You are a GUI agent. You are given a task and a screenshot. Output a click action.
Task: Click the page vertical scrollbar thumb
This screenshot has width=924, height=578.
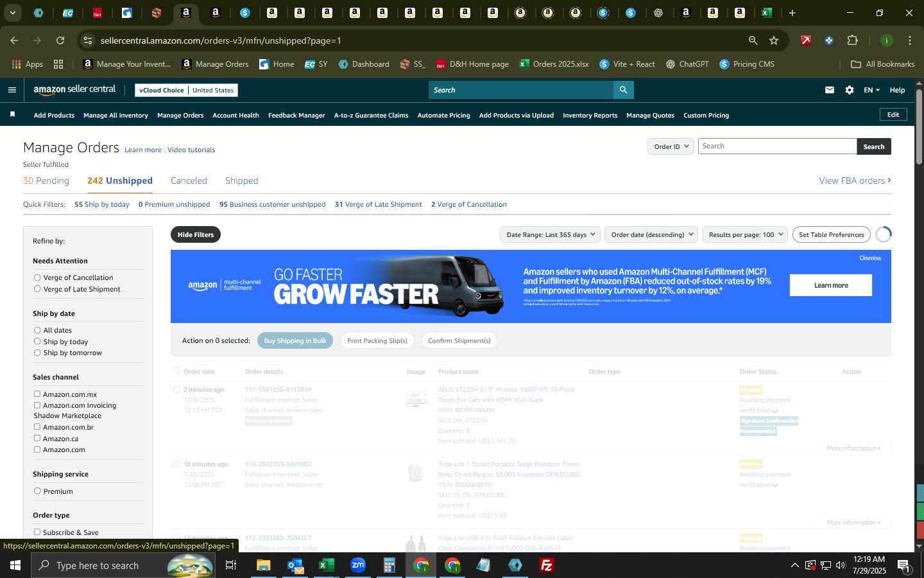(919, 125)
